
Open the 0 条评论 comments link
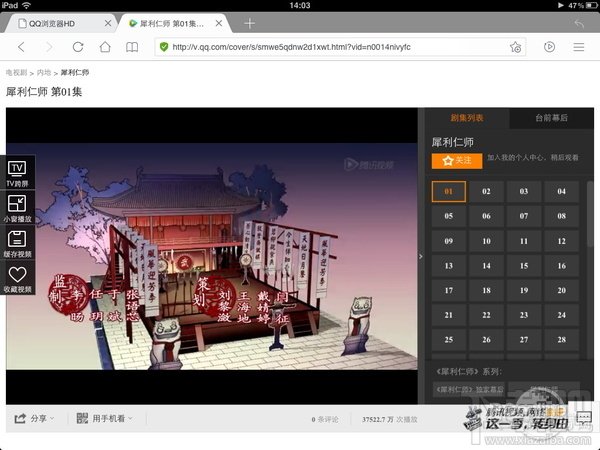(x=325, y=420)
